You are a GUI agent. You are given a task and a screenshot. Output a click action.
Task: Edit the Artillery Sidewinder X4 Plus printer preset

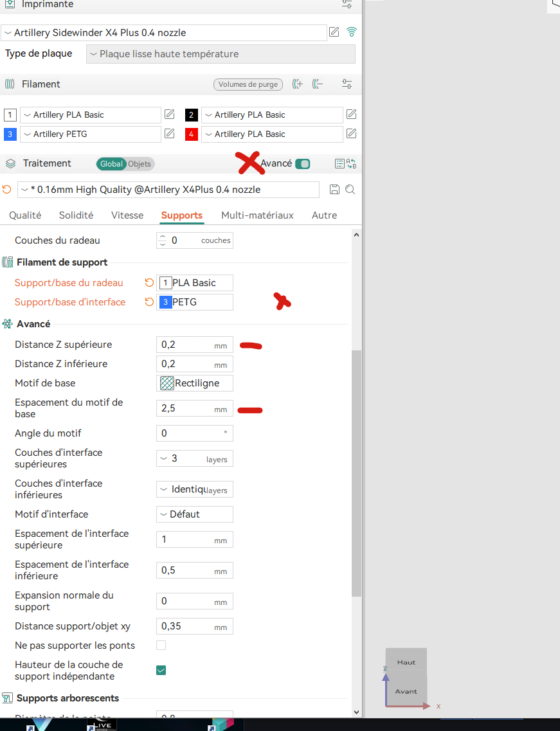334,32
